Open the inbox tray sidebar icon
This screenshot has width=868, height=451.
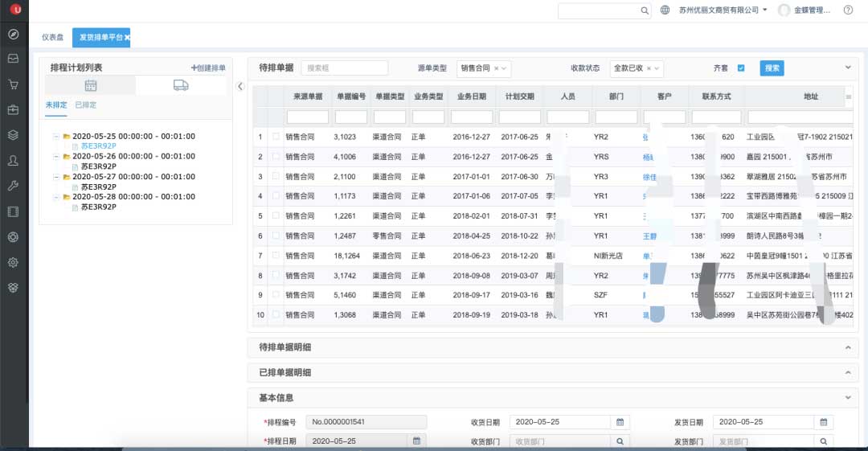(14, 58)
